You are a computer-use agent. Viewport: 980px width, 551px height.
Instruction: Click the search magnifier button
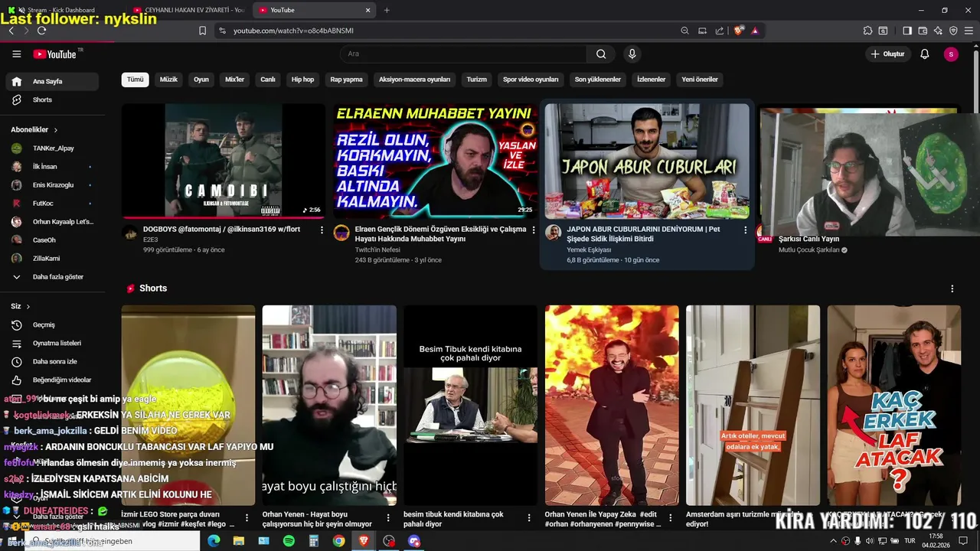click(x=601, y=54)
